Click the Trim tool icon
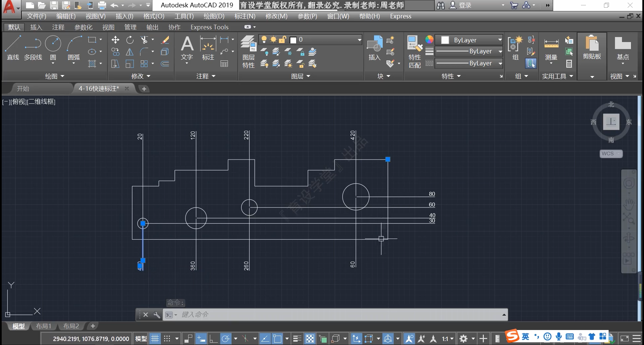The height and width of the screenshot is (345, 644). [x=144, y=40]
